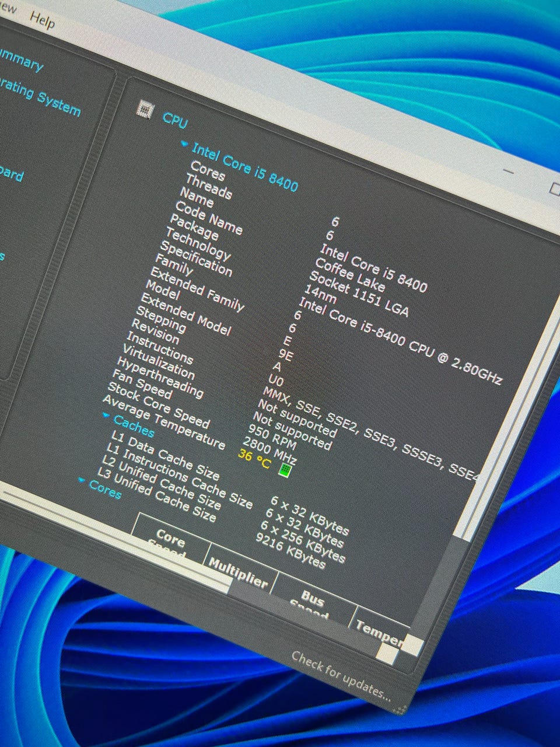Click the Extended Family label
560x747 pixels.
(x=197, y=289)
